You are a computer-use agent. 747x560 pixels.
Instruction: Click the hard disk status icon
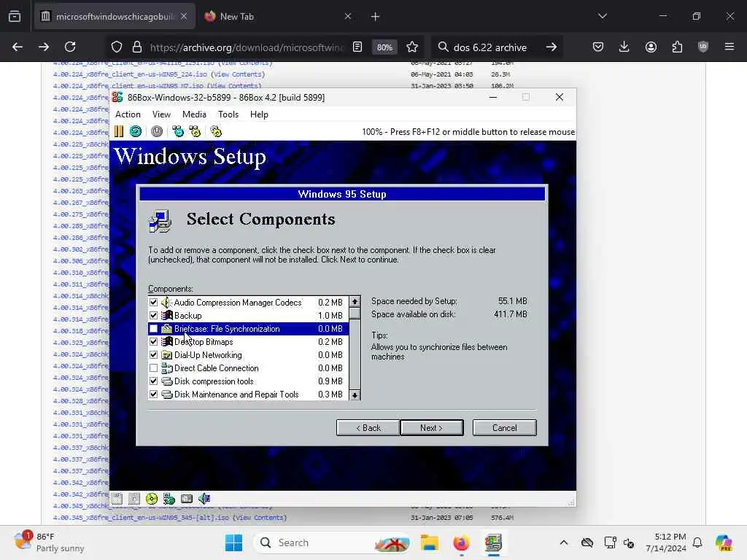[187, 499]
